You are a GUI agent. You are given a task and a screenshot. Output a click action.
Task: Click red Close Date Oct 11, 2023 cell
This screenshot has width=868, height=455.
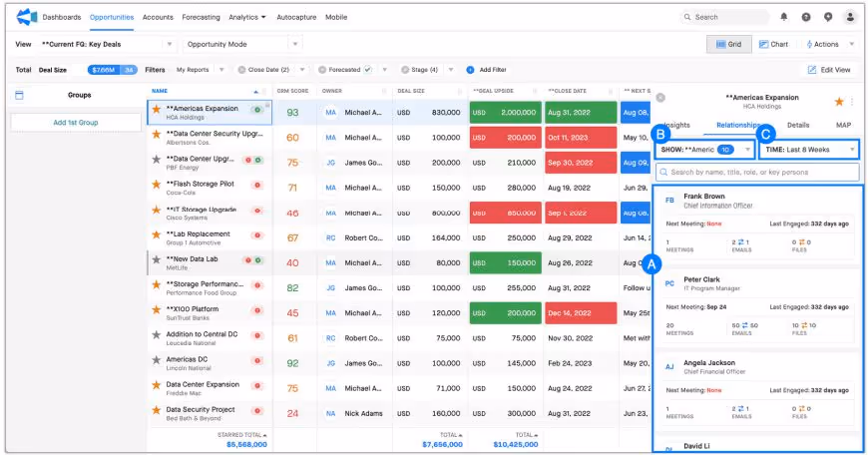click(580, 138)
